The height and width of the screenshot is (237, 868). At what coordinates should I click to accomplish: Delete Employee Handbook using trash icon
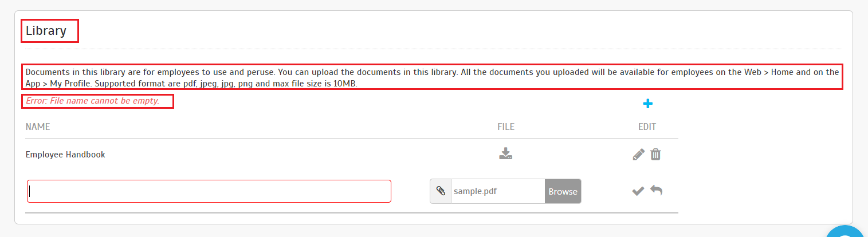coord(656,155)
